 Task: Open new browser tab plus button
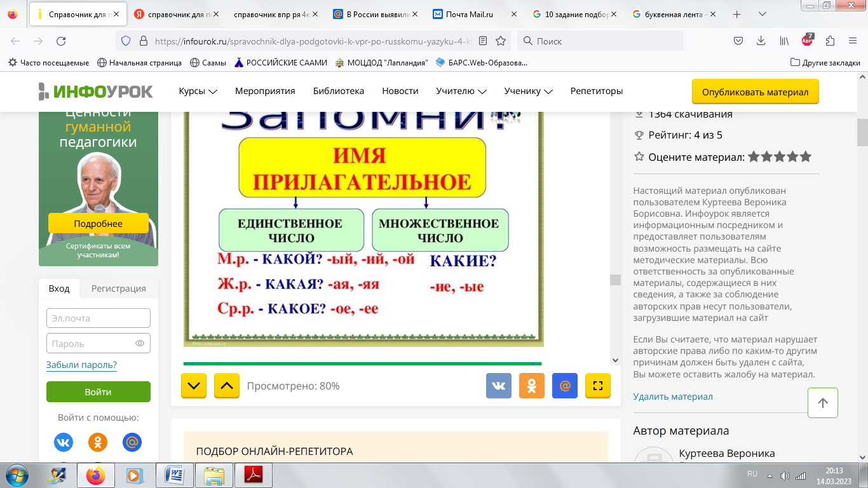(736, 14)
